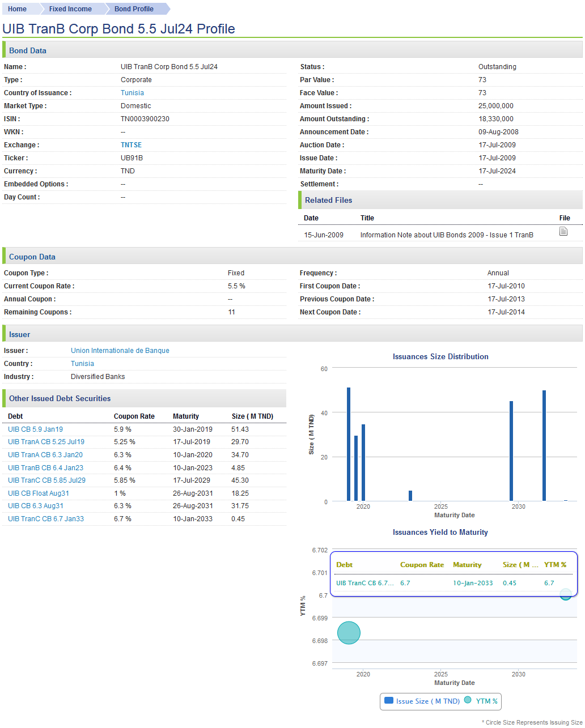Image resolution: width=585 pixels, height=728 pixels.
Task: Click the tallest 51.43 size bar near 2019
Action: click(349, 444)
